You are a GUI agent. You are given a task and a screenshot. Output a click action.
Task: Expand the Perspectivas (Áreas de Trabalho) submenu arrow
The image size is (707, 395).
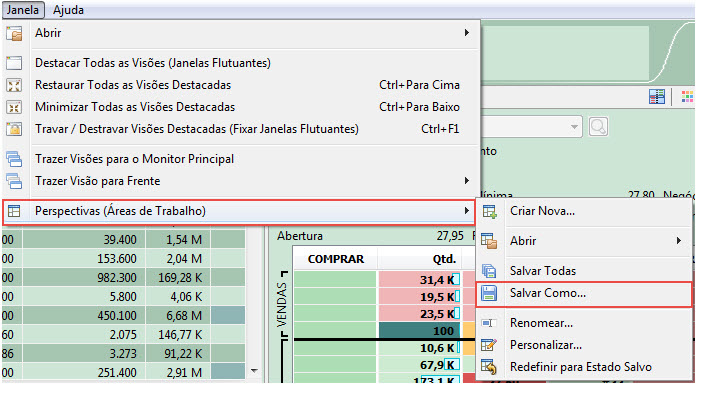467,211
